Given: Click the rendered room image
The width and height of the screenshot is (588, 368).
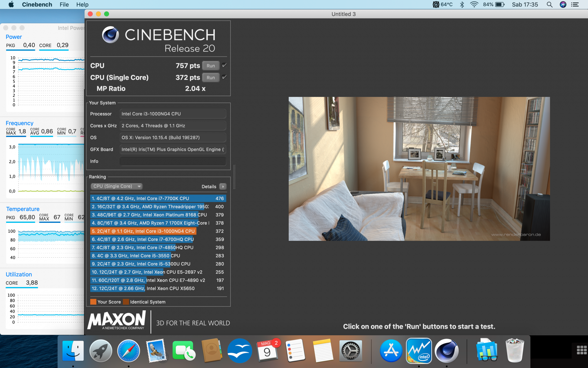Looking at the screenshot, I should 419,169.
